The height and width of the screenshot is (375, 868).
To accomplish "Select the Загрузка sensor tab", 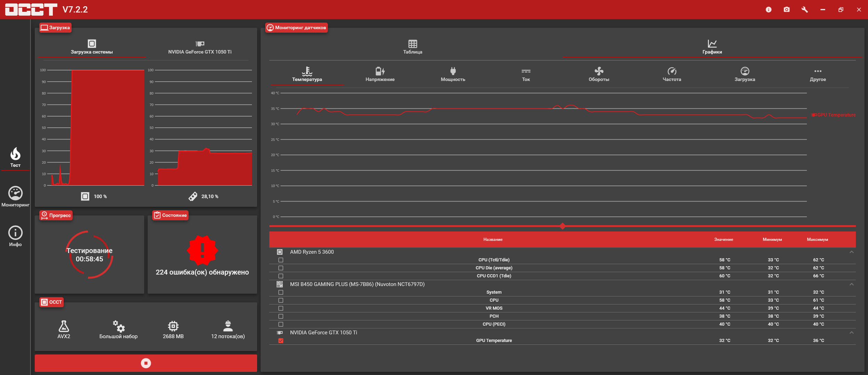I will coord(745,74).
